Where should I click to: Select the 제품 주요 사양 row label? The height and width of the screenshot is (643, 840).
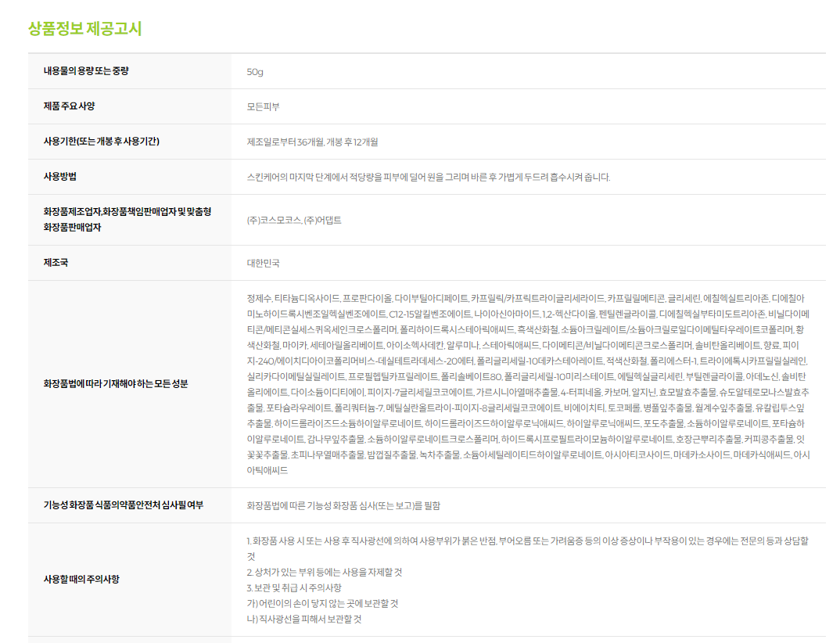click(69, 106)
